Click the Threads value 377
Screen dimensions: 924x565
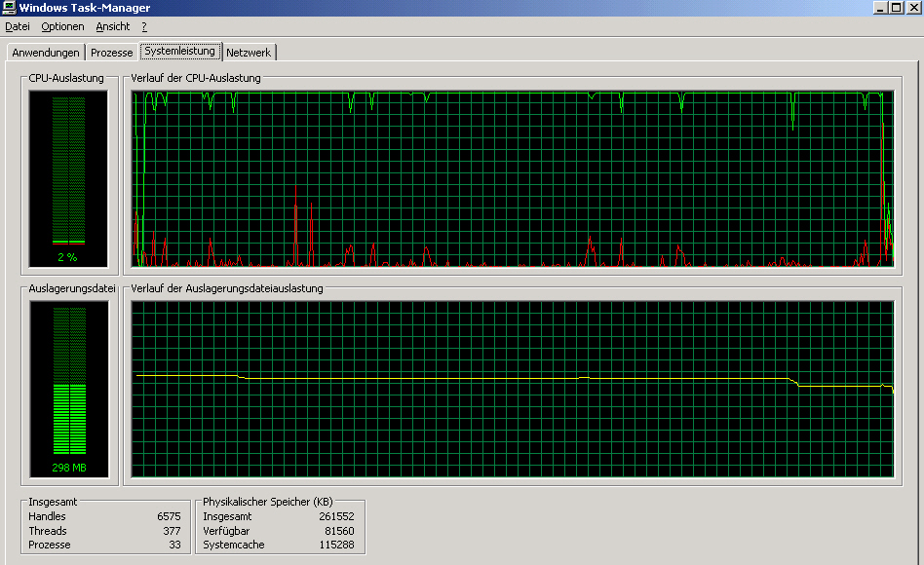[172, 531]
